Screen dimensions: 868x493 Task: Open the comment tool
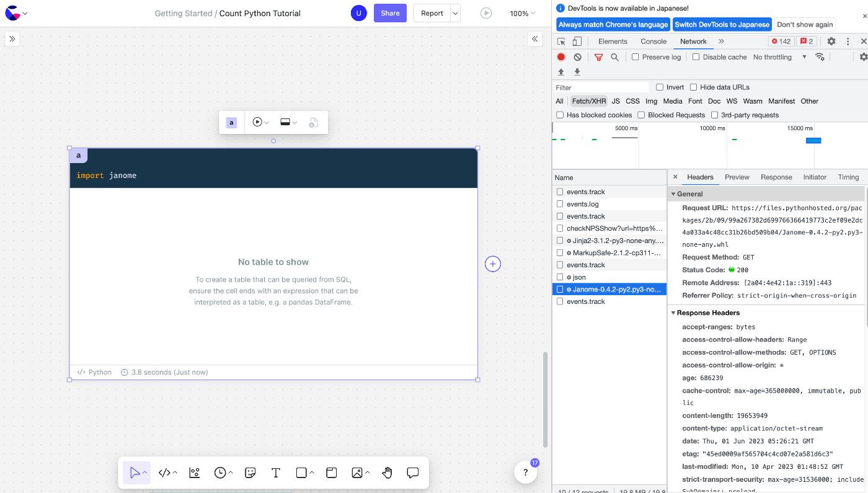pos(413,473)
